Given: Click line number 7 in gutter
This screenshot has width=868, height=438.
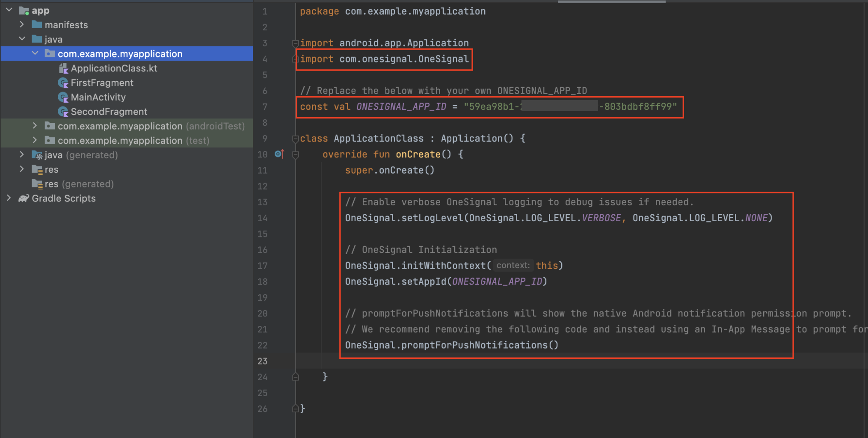Looking at the screenshot, I should pyautogui.click(x=265, y=107).
